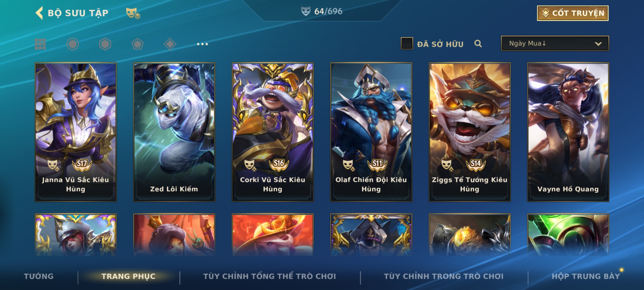This screenshot has width=644, height=290.
Task: Open the Zed Lôi Kiếm skin card
Action: [x=174, y=132]
